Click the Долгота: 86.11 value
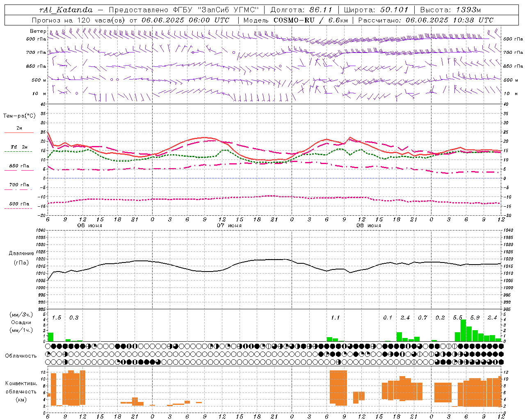The image size is (525, 420). coord(301,10)
